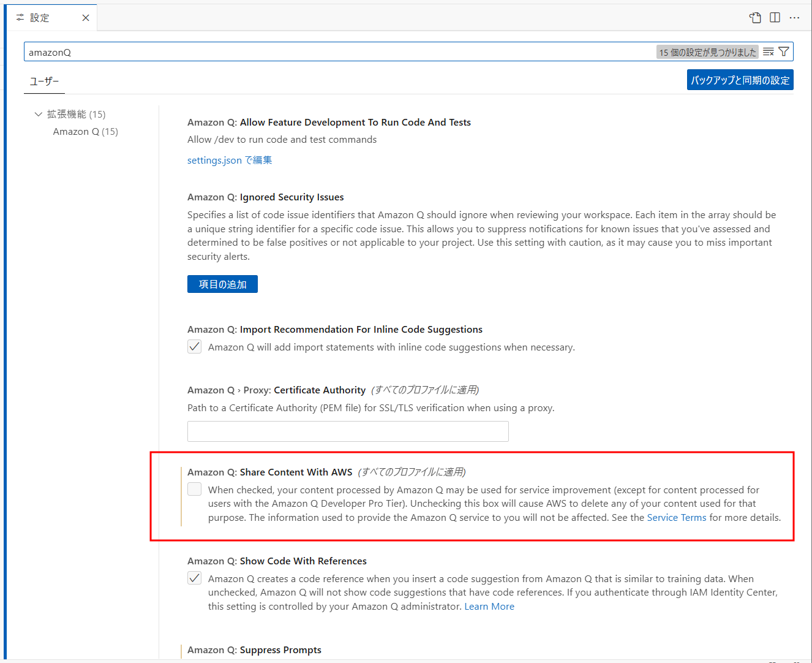Viewport: 812px width, 663px height.
Task: Close the 設定 tab
Action: coord(86,18)
